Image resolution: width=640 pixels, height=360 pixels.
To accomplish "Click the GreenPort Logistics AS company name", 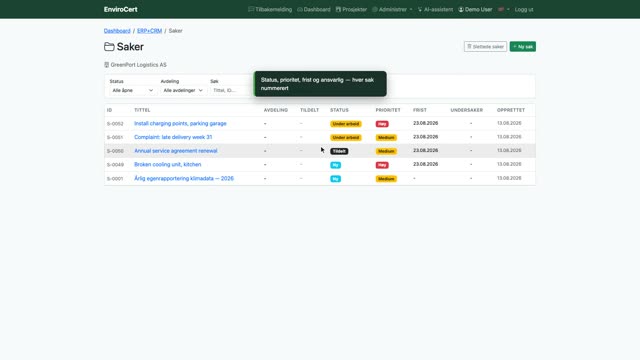I will [138, 65].
